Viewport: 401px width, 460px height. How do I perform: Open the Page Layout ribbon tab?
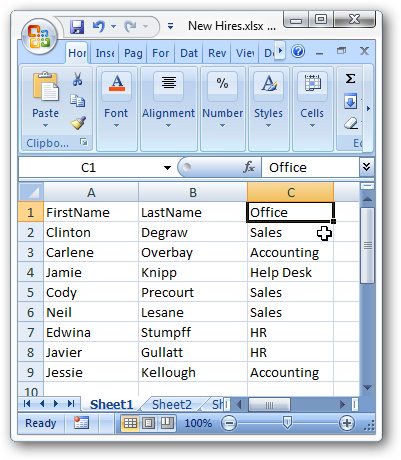[133, 53]
